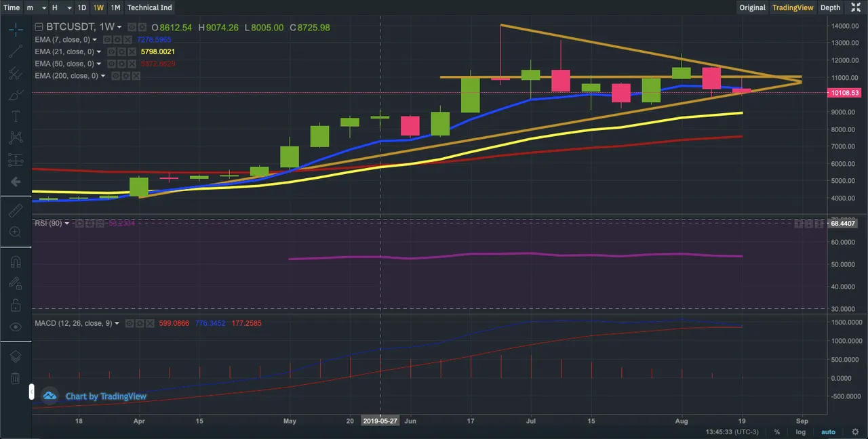Switch to the Original chart view
This screenshot has width=868, height=439.
[752, 7]
